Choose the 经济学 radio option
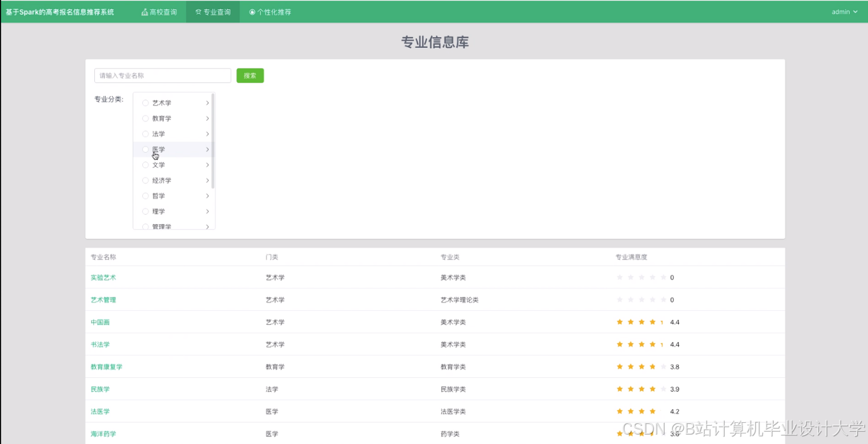868x444 pixels. [x=145, y=180]
